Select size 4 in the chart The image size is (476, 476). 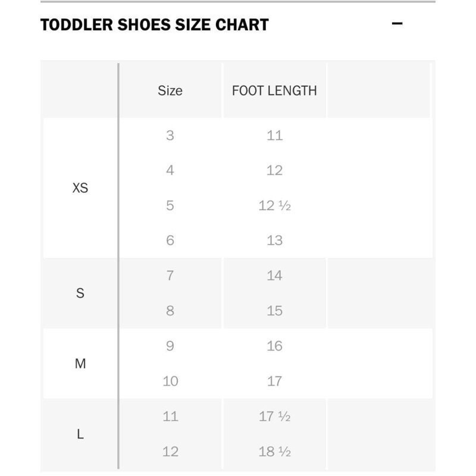pos(170,170)
